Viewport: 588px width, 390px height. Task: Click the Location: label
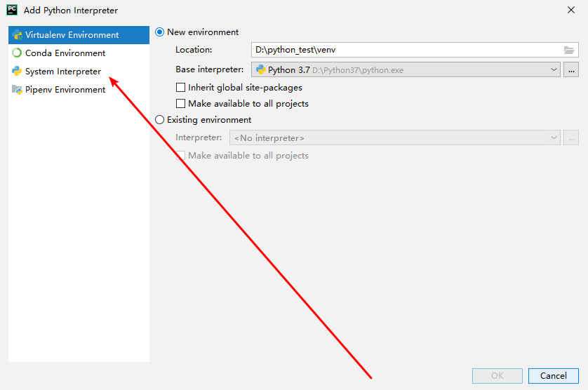[194, 50]
